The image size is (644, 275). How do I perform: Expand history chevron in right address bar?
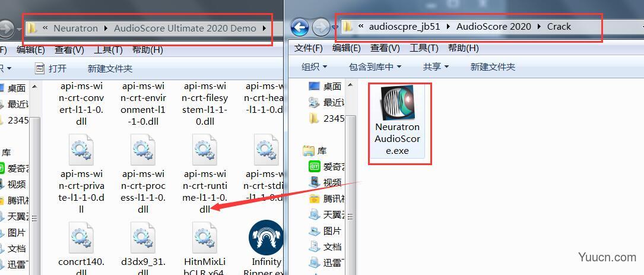coord(361,26)
